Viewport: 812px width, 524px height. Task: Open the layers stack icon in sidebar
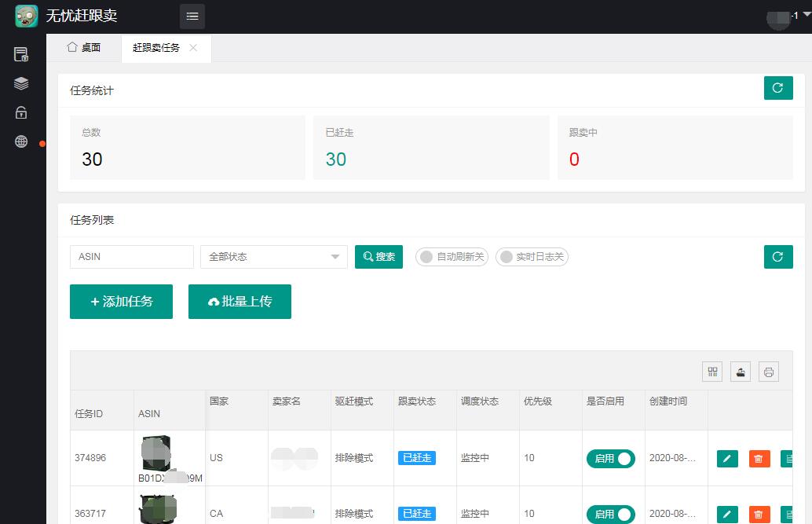[x=21, y=83]
